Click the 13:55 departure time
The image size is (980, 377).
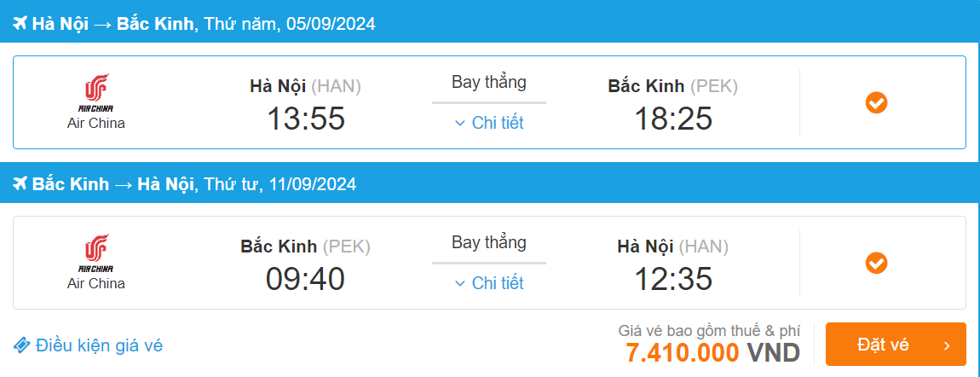tap(306, 119)
